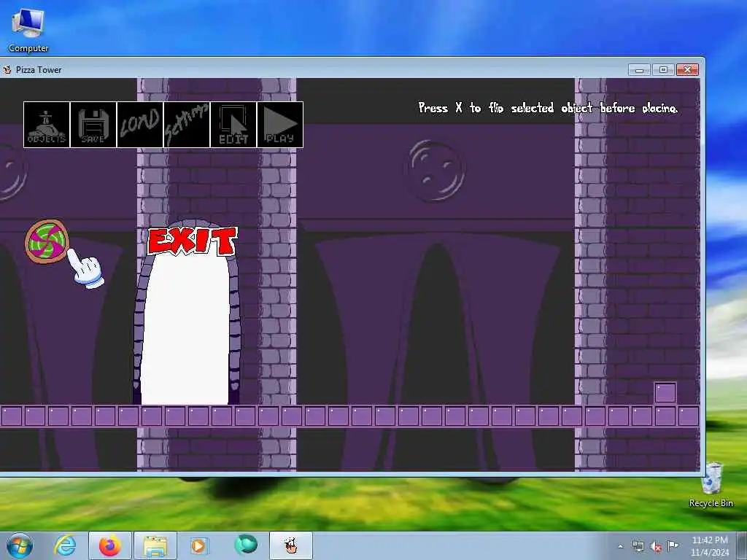Start the level with the Play button

[x=280, y=125]
